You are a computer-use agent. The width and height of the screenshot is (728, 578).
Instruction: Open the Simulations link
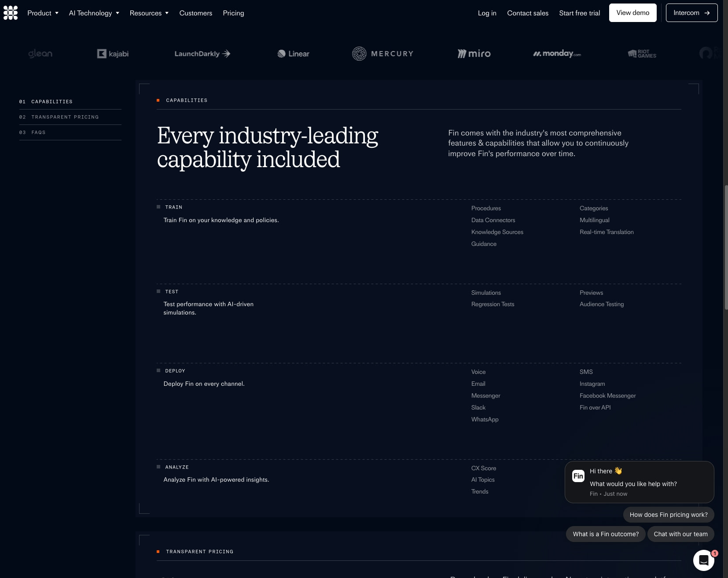[486, 293]
